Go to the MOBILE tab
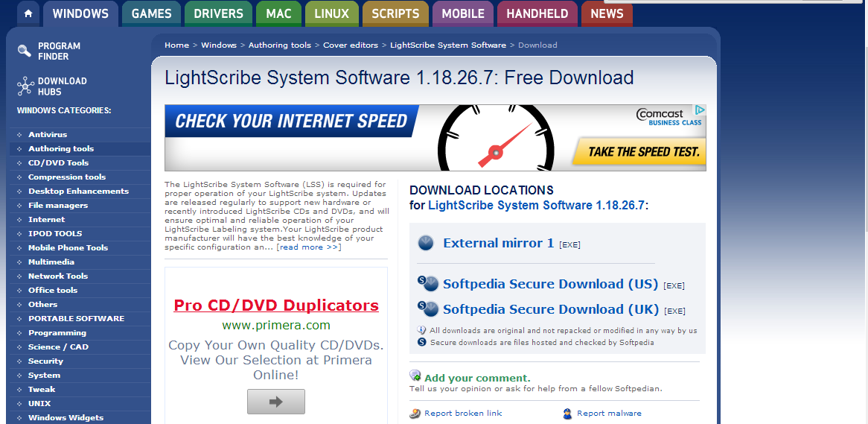Screen dimensions: 868x424 [463, 14]
